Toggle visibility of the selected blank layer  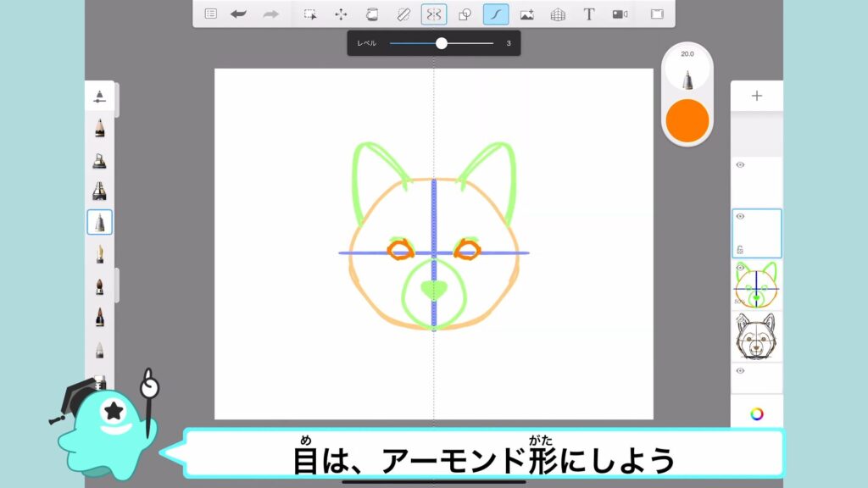coord(740,217)
